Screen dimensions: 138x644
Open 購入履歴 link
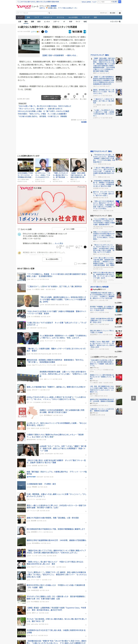112,13
